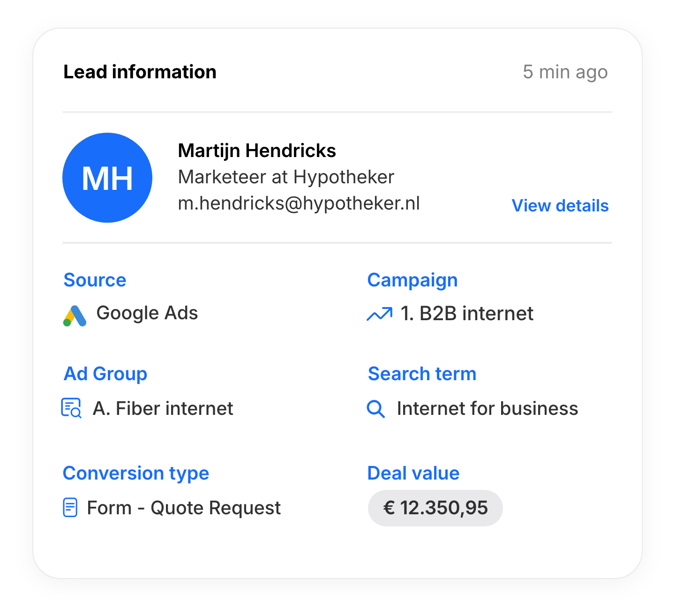Click the search term magnifying glass icon

(x=375, y=409)
